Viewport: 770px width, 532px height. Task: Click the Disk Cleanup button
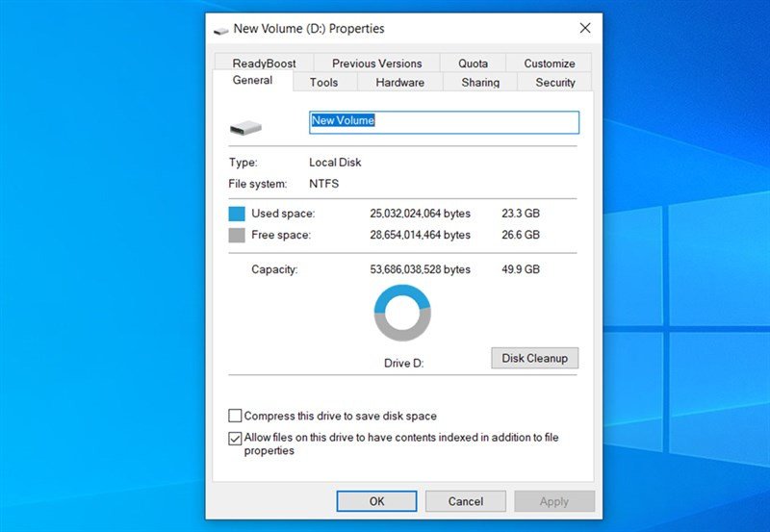point(535,359)
